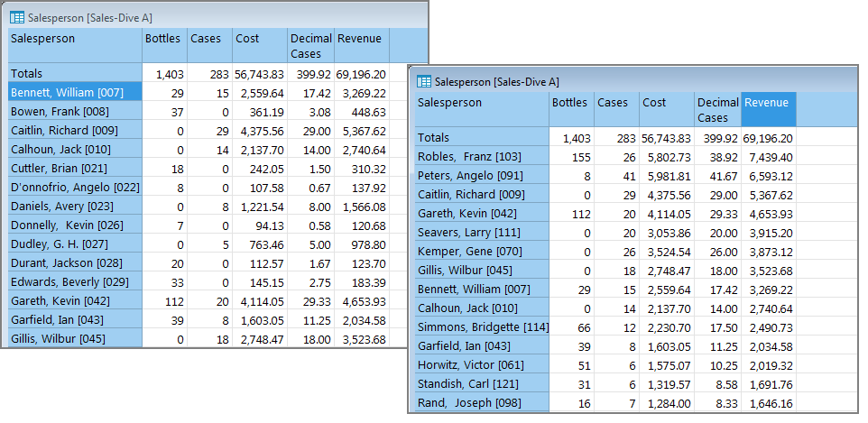Screen dimensions: 868x423
Task: Select Garfield, Ian [043] in the right window
Action: click(x=482, y=345)
